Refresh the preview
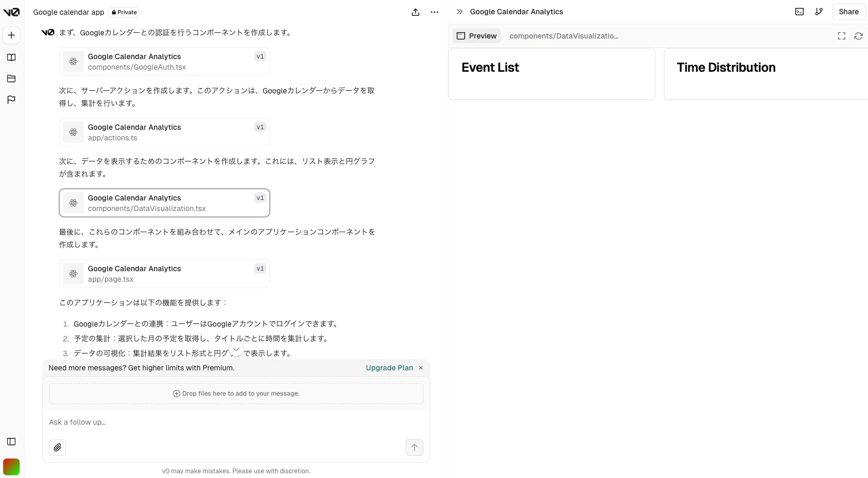The image size is (868, 478). coord(859,36)
